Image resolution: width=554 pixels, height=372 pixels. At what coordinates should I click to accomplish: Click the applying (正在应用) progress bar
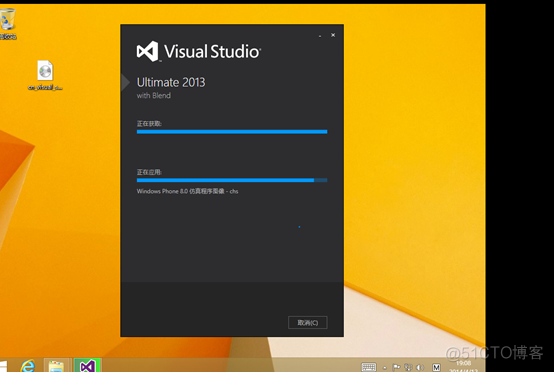(232, 180)
